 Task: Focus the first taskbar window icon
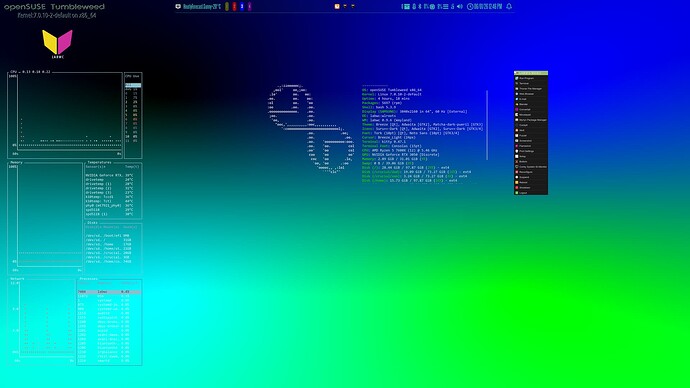337,7
